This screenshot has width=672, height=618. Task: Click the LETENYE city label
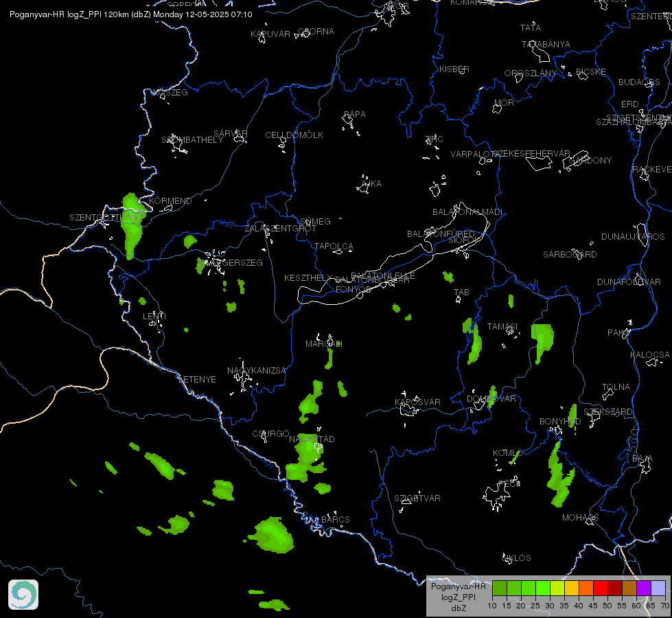[197, 380]
